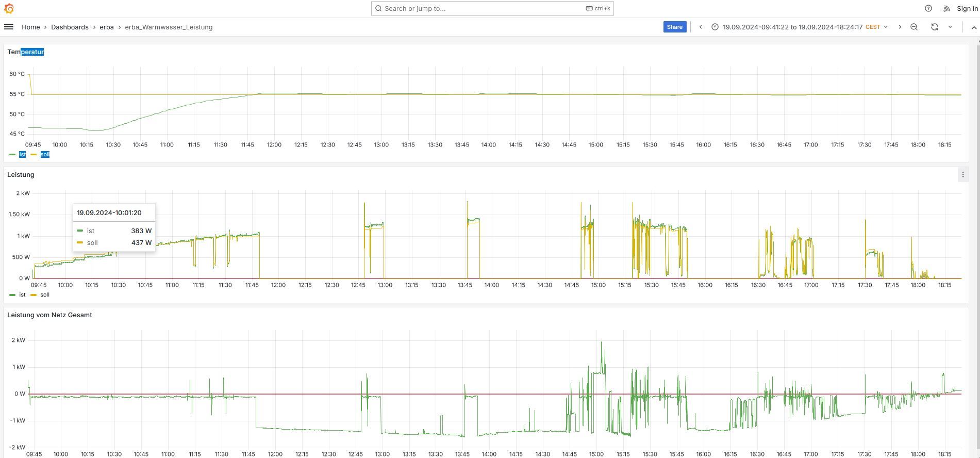
Task: Toggle the soll series in Leistung legend
Action: point(45,295)
